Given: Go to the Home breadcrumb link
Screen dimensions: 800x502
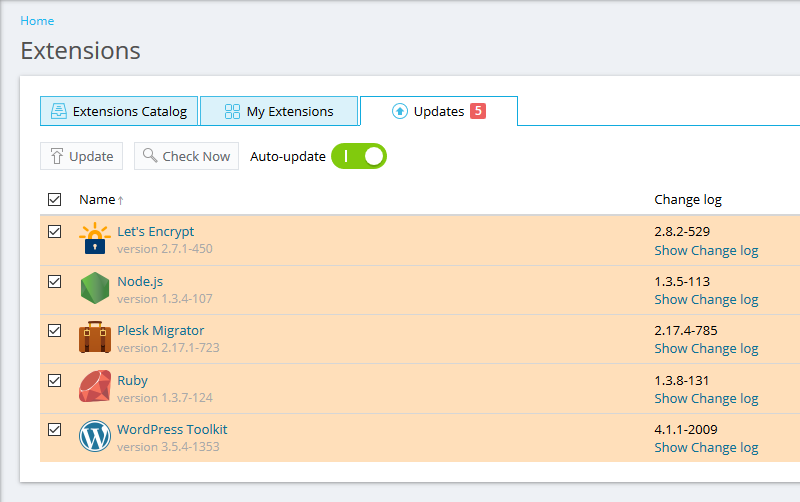Looking at the screenshot, I should 37,21.
